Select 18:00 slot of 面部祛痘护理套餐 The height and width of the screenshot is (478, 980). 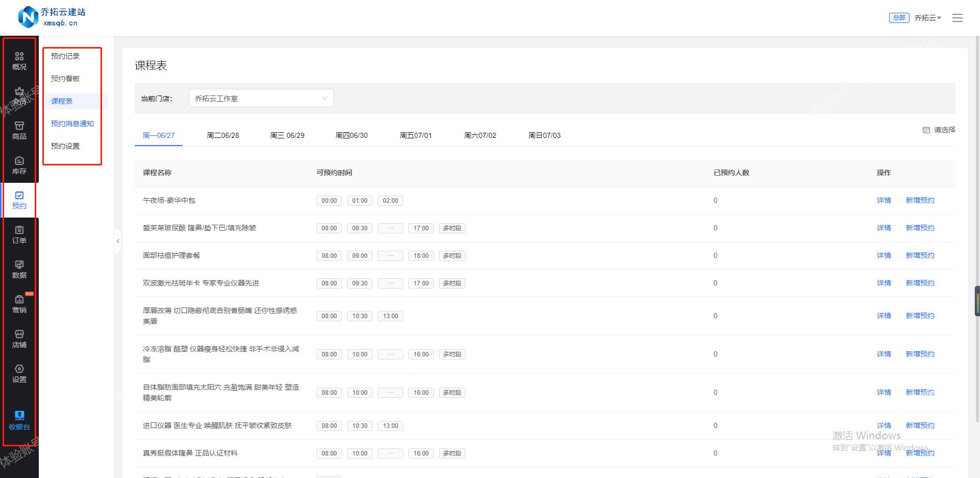pos(421,256)
